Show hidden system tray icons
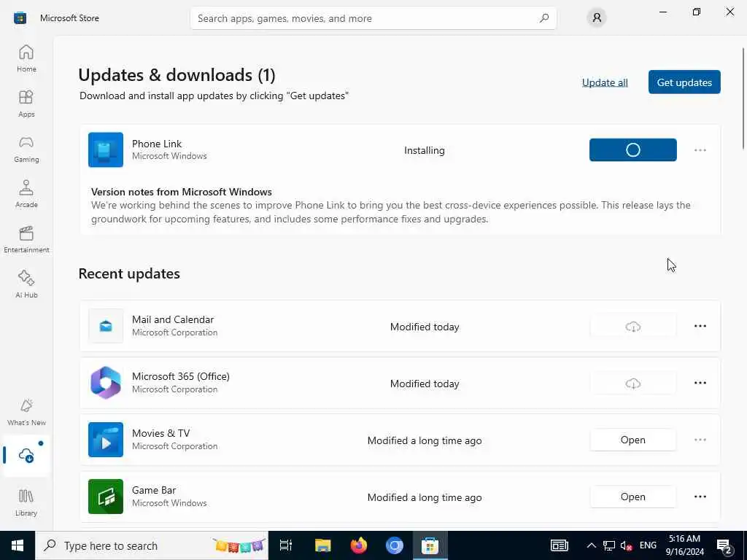 coord(591,545)
